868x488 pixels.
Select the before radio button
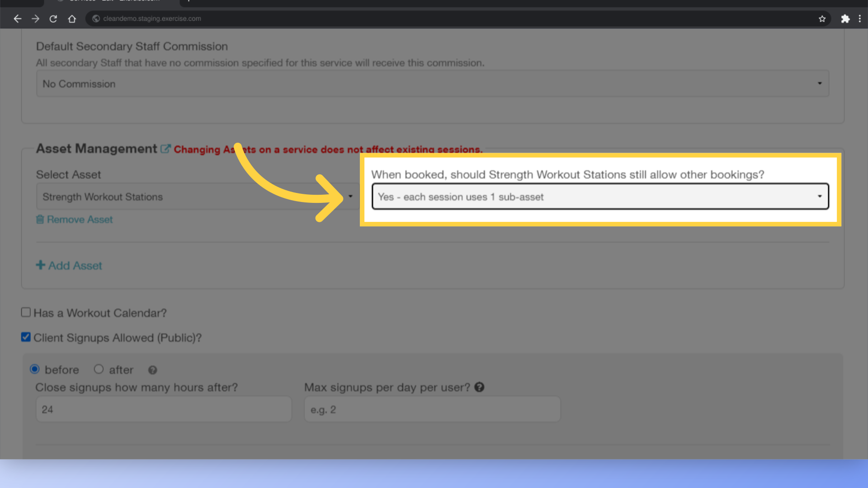[34, 370]
